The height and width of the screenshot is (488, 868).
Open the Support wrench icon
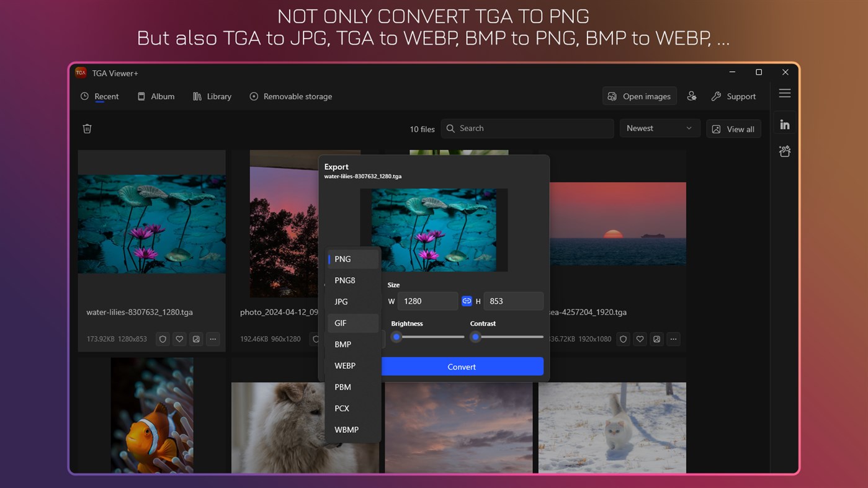click(733, 96)
